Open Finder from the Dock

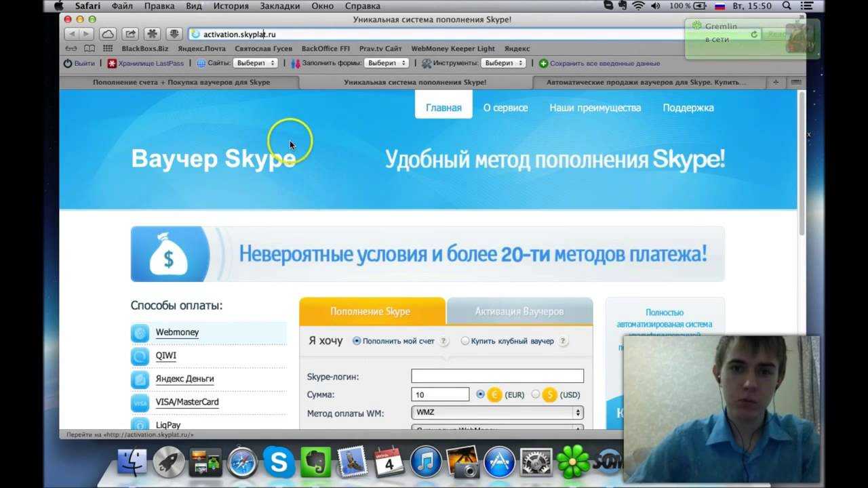click(132, 463)
